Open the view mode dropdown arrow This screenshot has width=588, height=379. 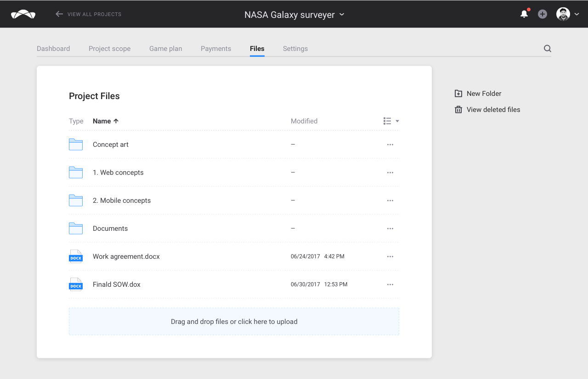pyautogui.click(x=397, y=121)
